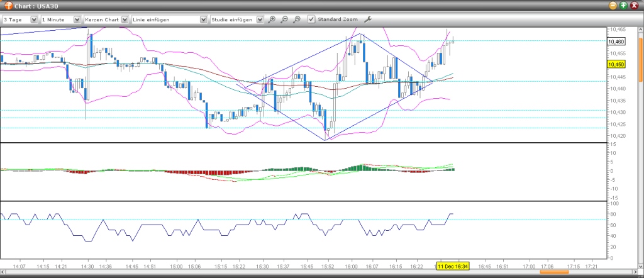Click the yellow 10,450 price label
Viewport: 644px width, 278px height.
(x=616, y=65)
